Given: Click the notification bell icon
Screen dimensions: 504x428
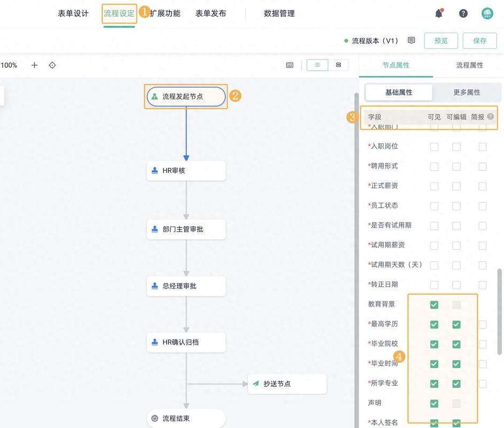Looking at the screenshot, I should 438,12.
